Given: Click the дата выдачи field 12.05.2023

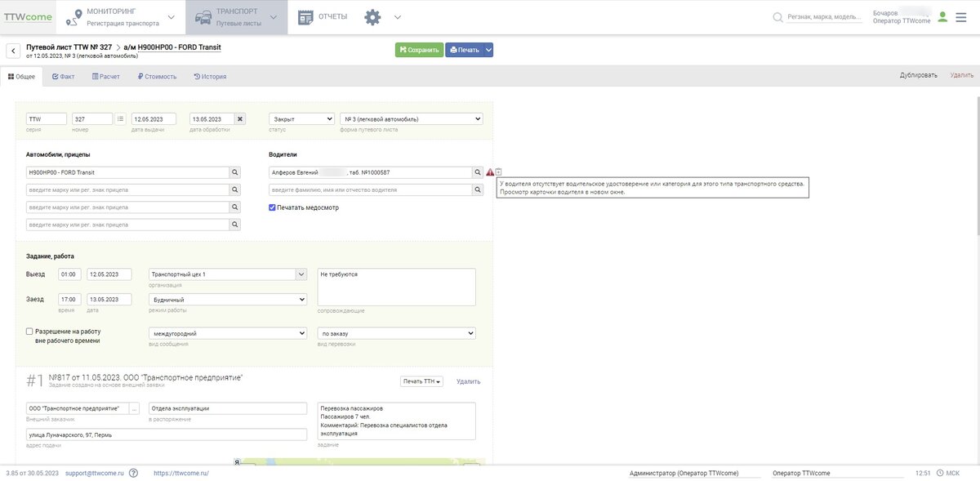Looking at the screenshot, I should (154, 118).
